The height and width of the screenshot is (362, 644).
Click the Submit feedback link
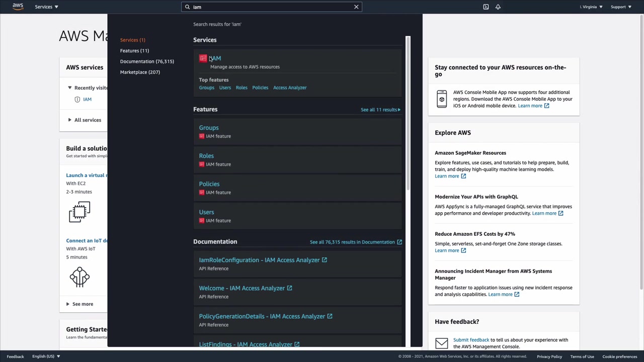coord(471,340)
